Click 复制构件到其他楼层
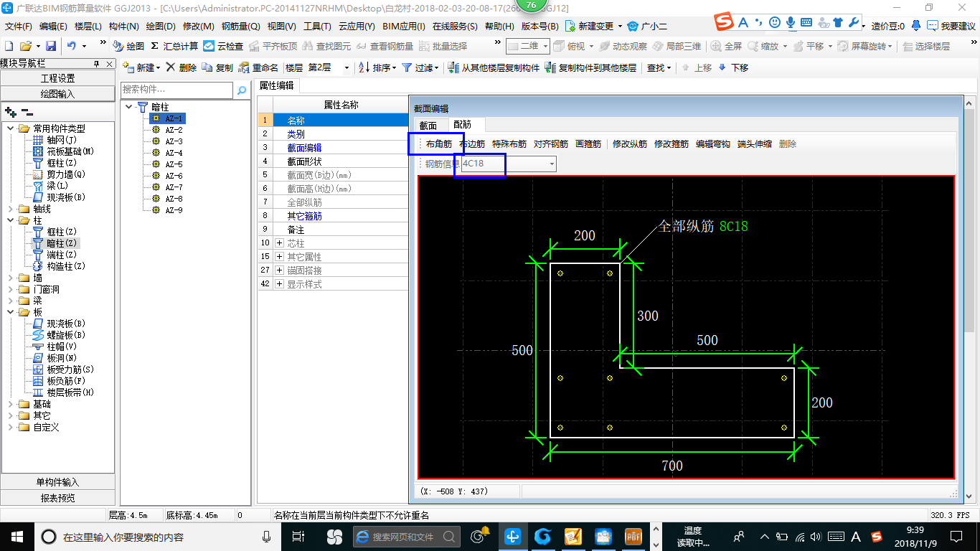Image resolution: width=980 pixels, height=551 pixels. (x=590, y=67)
